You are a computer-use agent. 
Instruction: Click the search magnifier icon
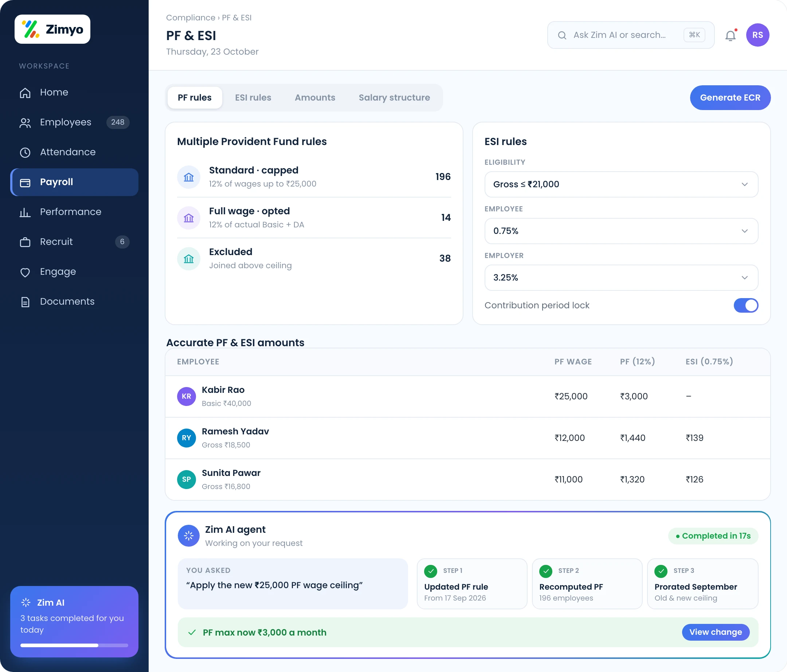point(562,35)
